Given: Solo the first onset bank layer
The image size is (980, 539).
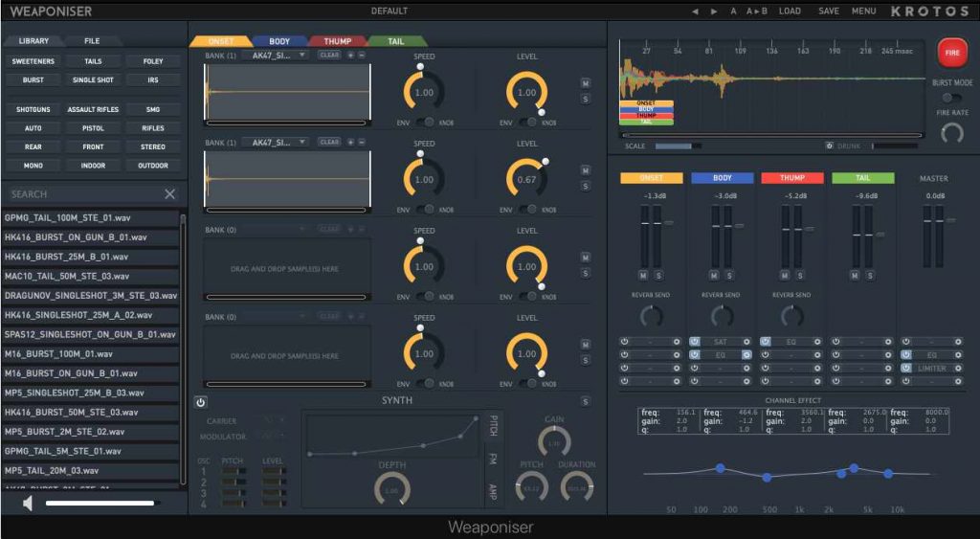Looking at the screenshot, I should 585,99.
